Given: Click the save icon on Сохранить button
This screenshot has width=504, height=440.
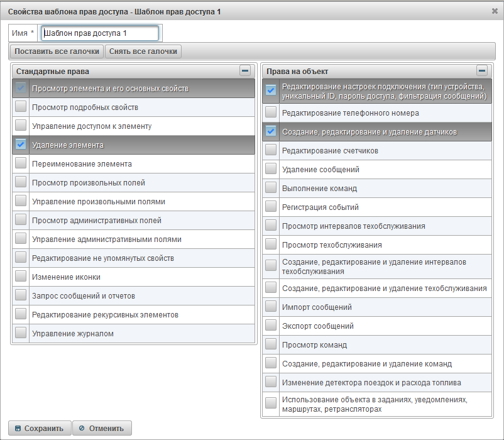Looking at the screenshot, I should pyautogui.click(x=18, y=429).
